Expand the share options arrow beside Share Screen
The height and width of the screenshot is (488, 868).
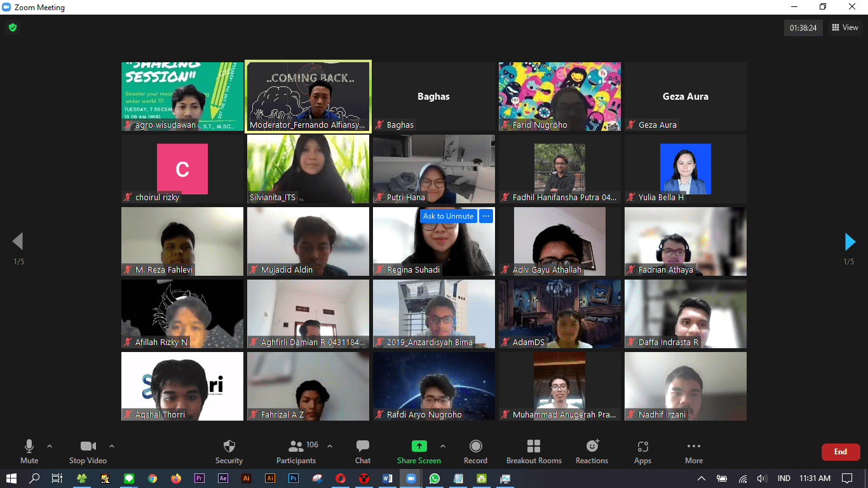[x=443, y=446]
